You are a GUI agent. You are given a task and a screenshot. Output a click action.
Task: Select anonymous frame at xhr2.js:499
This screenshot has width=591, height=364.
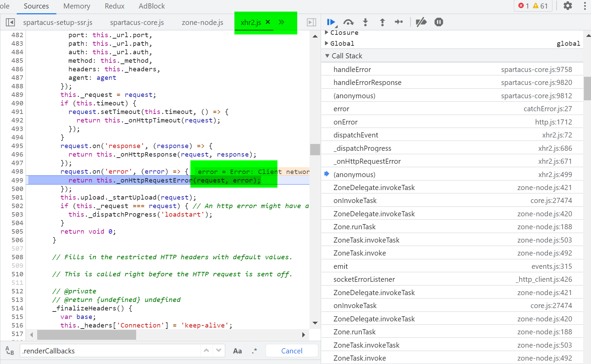pyautogui.click(x=452, y=175)
